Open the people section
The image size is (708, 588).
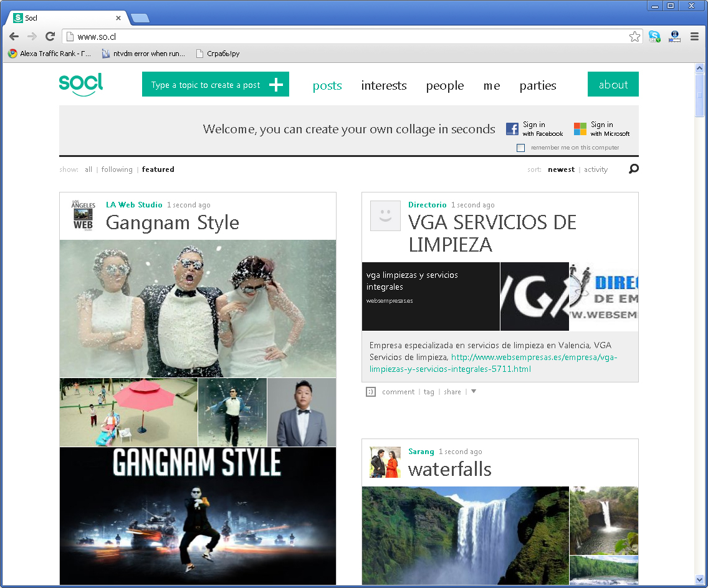tap(445, 85)
